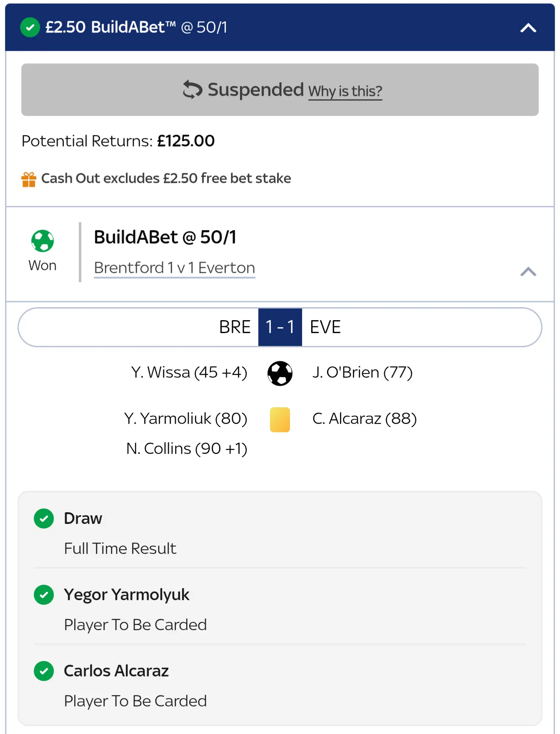Collapse the £2.50 BuildABet header chevron

528,28
